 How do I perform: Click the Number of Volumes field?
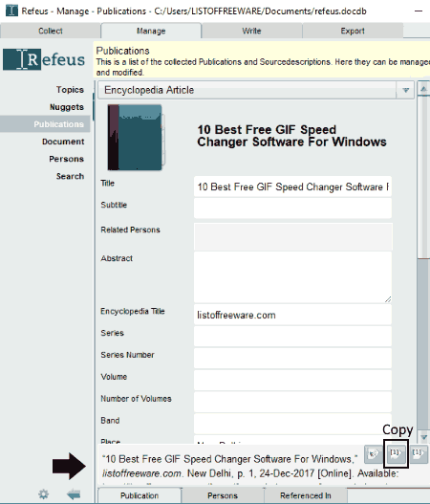pos(292,402)
